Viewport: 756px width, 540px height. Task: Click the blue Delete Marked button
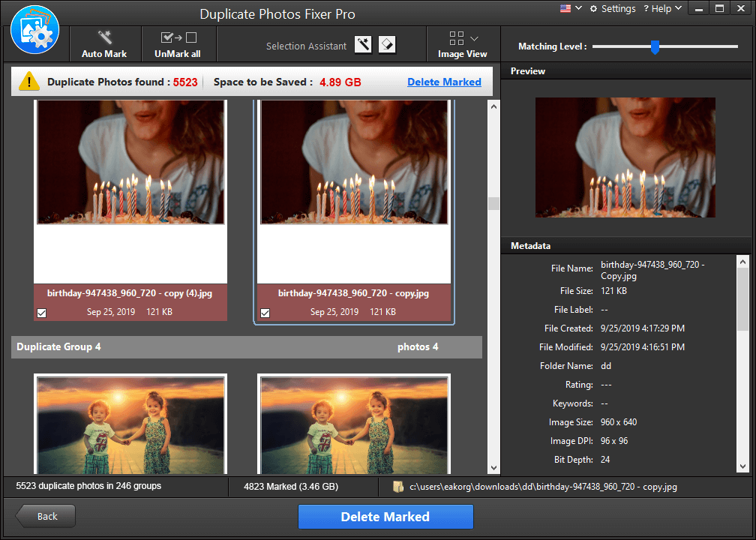tap(385, 516)
